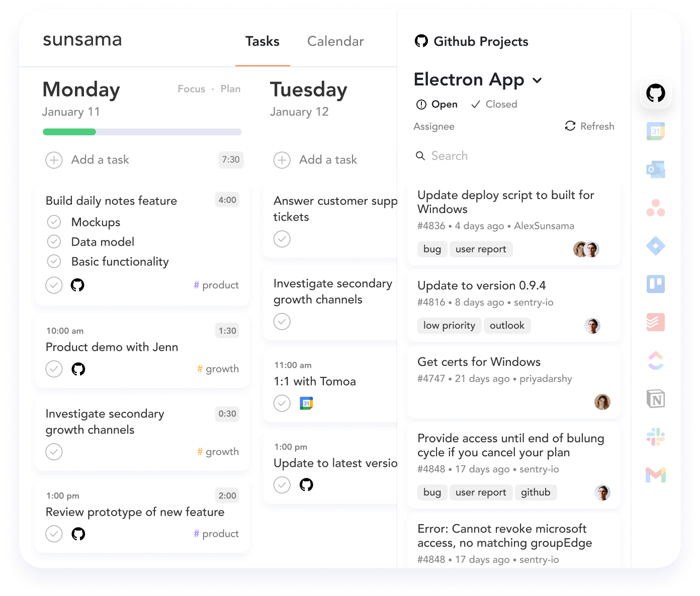Complete Tuesday's Investigate secondary growth channels task
Screen dimensions: 700x596
[x=282, y=321]
